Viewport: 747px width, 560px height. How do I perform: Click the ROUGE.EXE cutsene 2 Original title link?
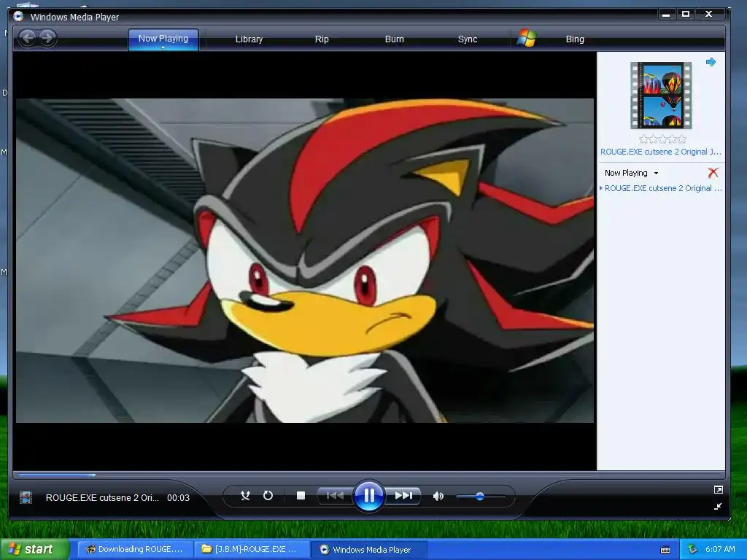tap(660, 152)
